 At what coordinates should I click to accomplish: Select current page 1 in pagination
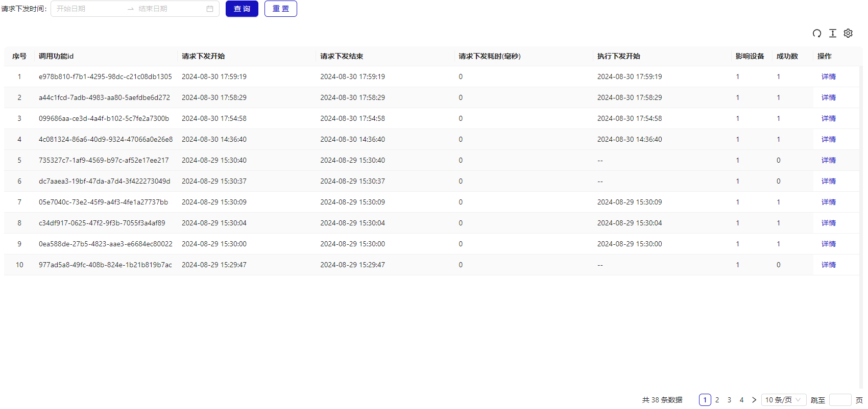click(x=705, y=400)
